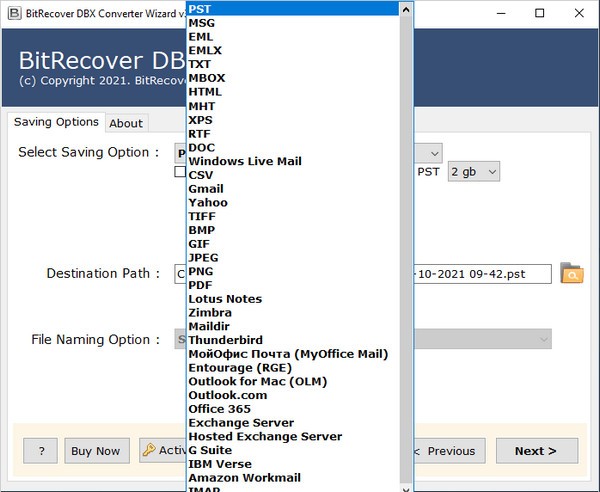Expand the File Naming Option dropdown

[543, 340]
